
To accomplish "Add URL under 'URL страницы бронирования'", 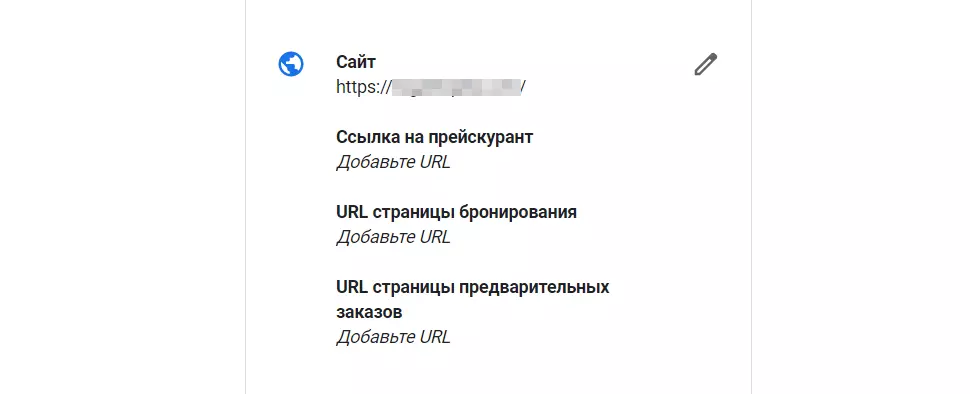I will pos(393,237).
